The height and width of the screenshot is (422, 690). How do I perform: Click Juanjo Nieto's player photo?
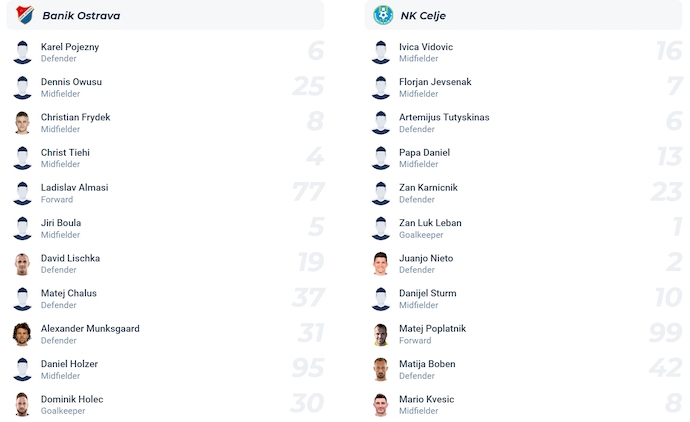pyautogui.click(x=381, y=264)
